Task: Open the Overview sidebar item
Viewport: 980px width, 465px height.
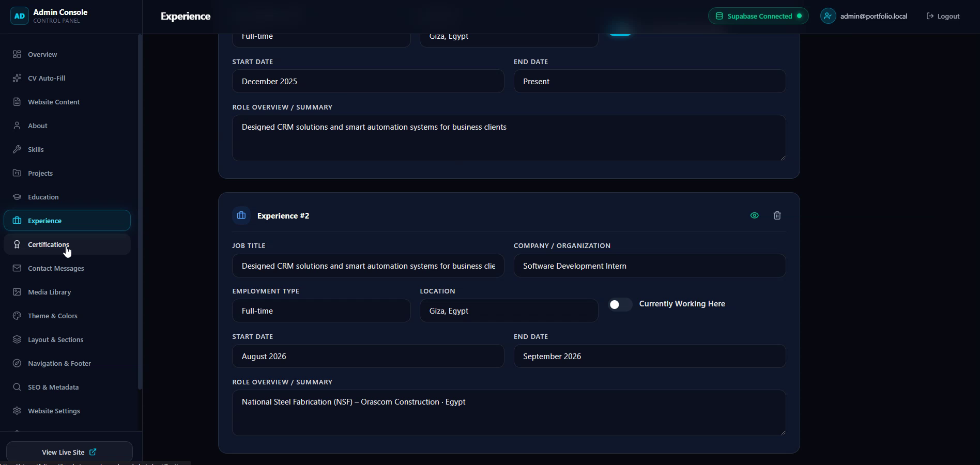Action: tap(67, 54)
